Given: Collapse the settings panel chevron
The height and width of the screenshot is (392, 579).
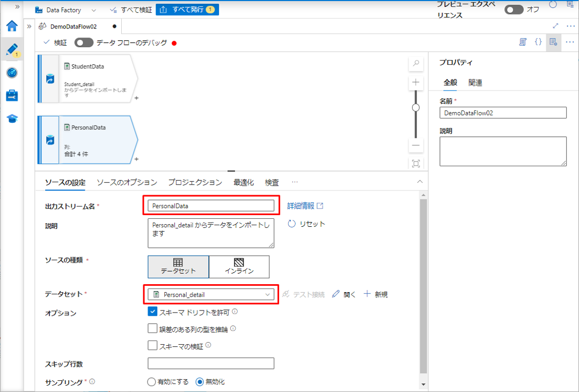Looking at the screenshot, I should (420, 182).
